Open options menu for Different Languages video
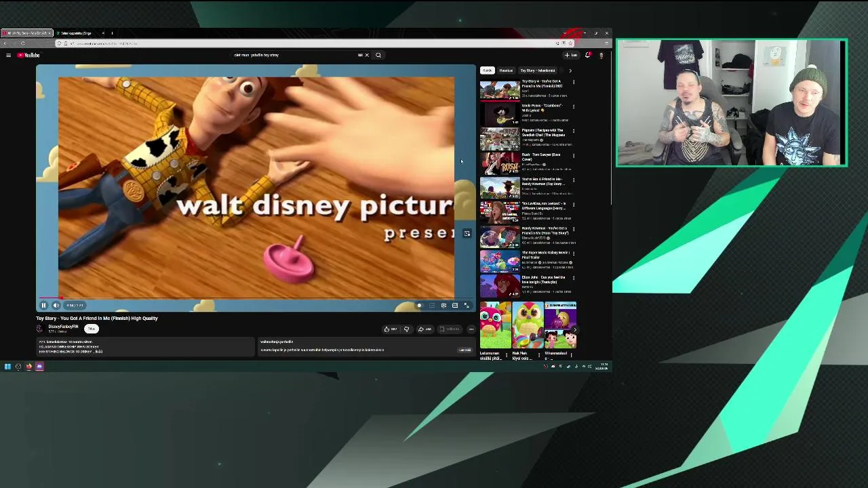This screenshot has width=868, height=488. pos(574,204)
